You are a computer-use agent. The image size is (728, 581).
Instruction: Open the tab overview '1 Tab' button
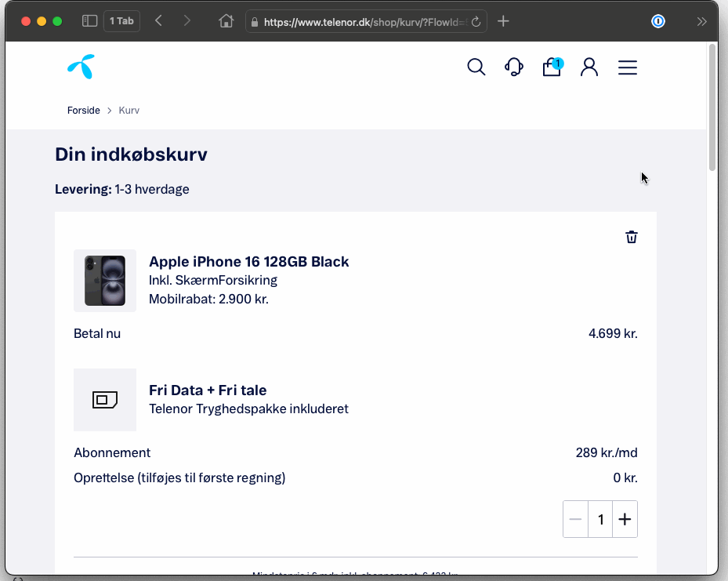(121, 21)
